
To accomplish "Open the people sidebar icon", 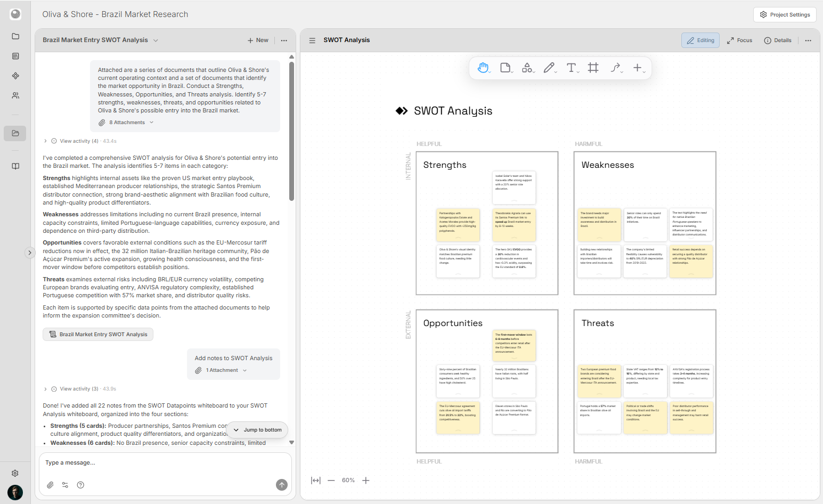I will [15, 95].
